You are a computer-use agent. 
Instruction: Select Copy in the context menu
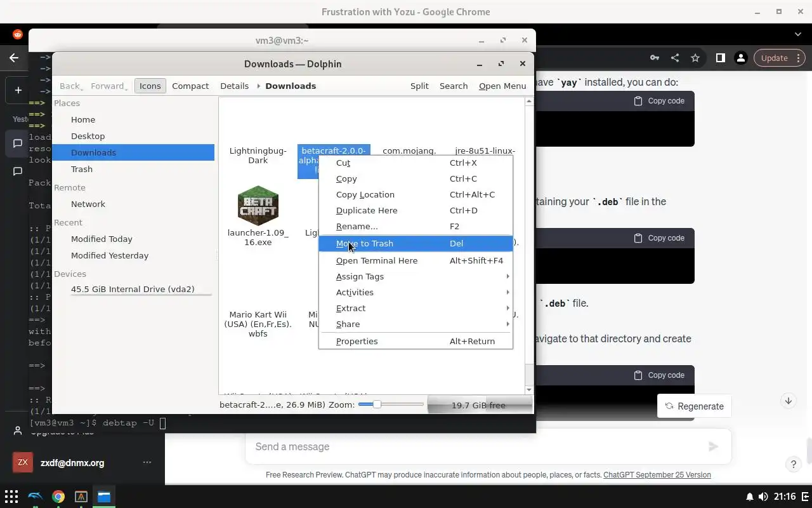click(416, 178)
